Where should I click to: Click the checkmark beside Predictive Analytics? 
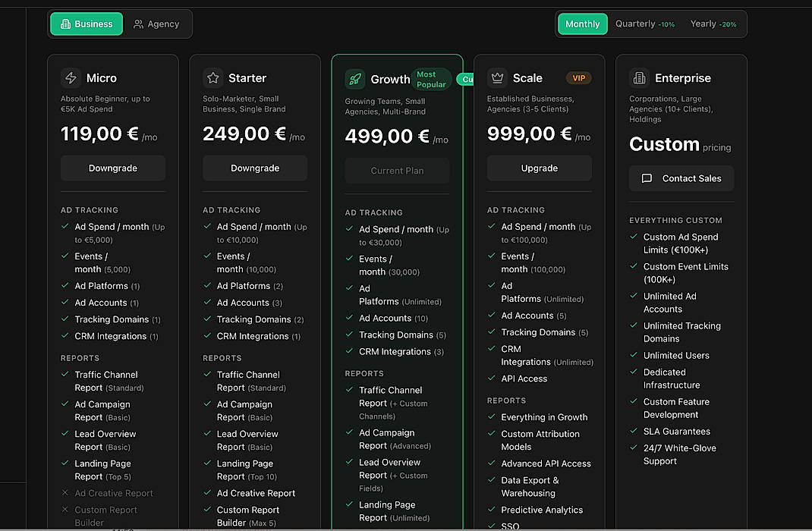[492, 509]
